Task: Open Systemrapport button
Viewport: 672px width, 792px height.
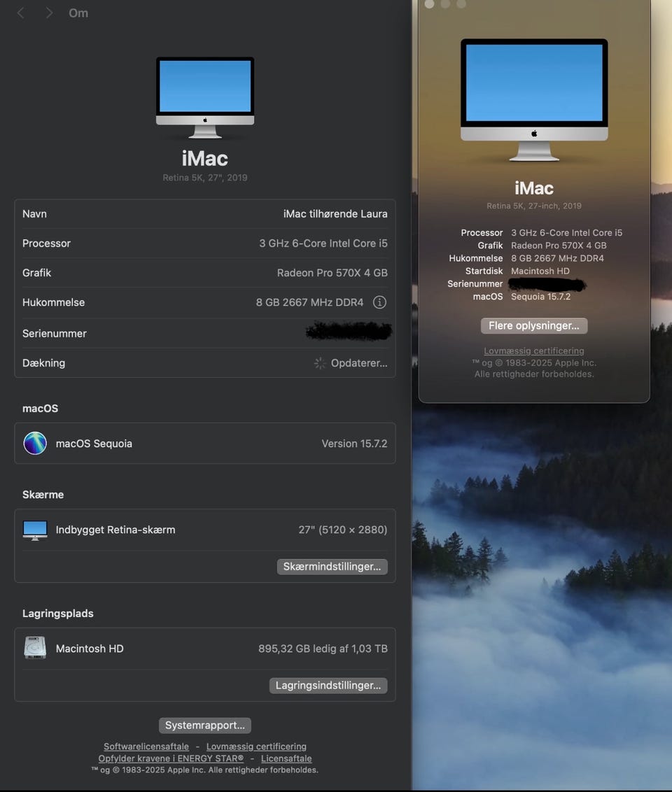Action: (205, 726)
